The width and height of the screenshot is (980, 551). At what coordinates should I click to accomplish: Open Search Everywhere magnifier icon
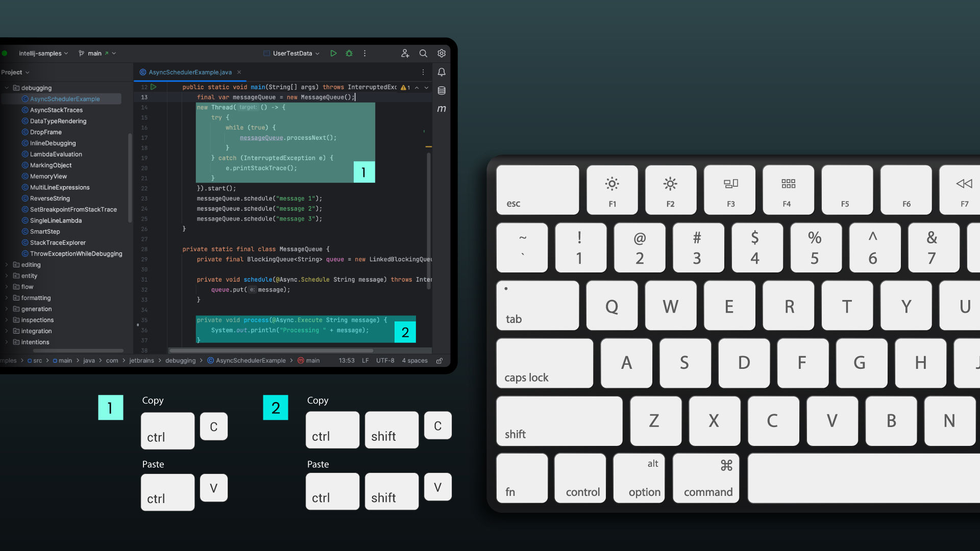coord(423,53)
